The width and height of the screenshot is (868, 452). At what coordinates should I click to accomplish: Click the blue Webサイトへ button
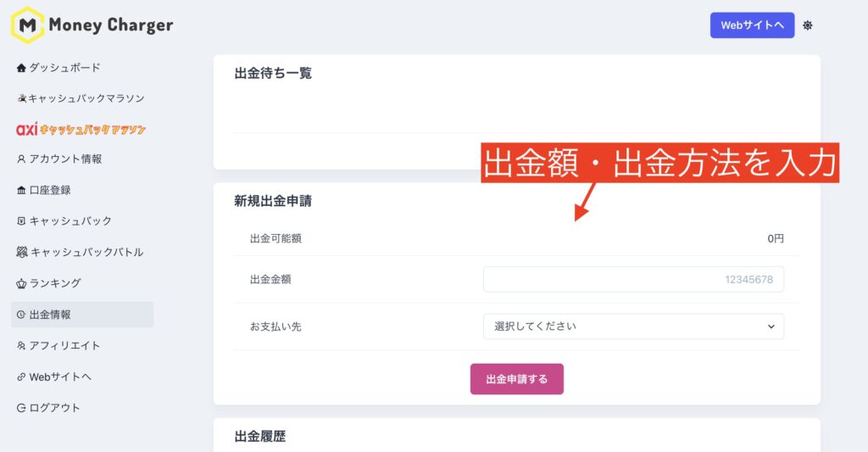tap(753, 25)
